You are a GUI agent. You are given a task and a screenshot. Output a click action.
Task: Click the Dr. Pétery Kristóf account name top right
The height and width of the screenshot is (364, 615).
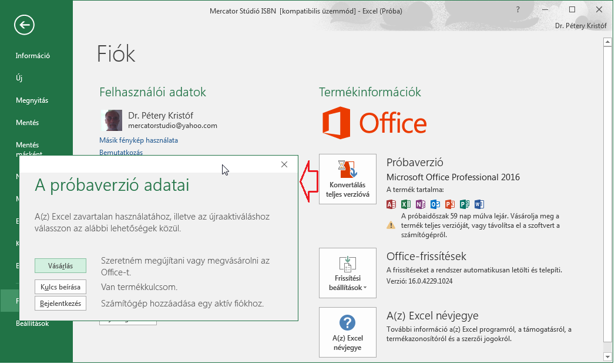point(580,26)
